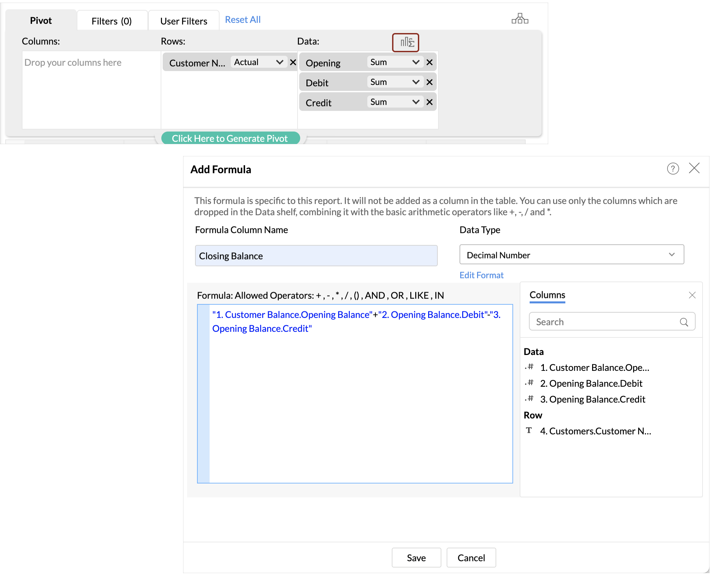This screenshot has height=587, width=728.
Task: Expand the Decimal Number data type dropdown
Action: point(571,254)
